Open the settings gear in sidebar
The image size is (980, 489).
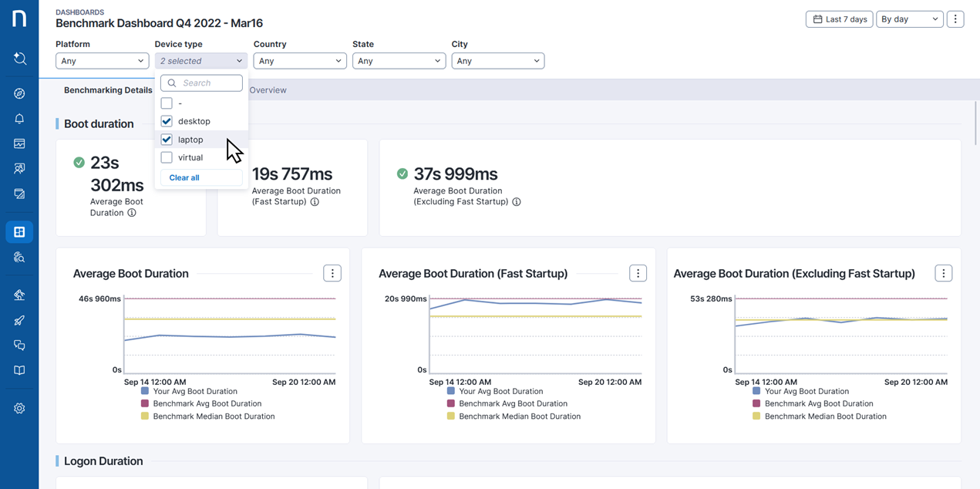pyautogui.click(x=19, y=409)
